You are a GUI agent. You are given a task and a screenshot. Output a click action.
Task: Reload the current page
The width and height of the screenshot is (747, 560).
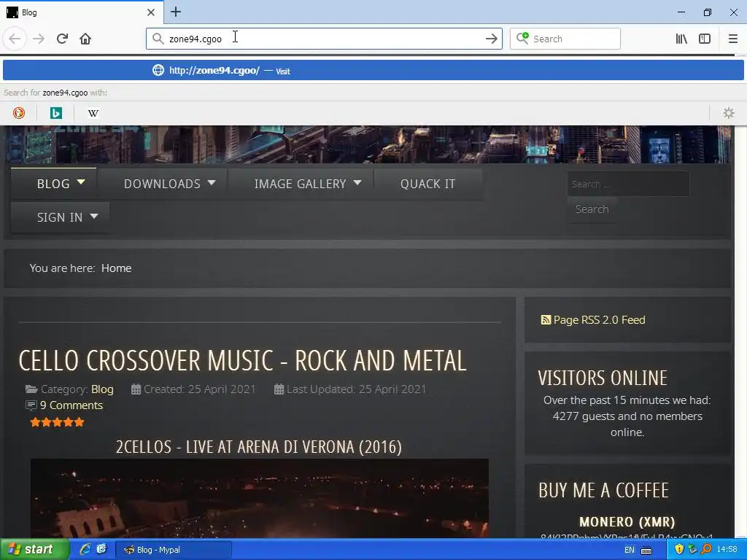coord(62,39)
